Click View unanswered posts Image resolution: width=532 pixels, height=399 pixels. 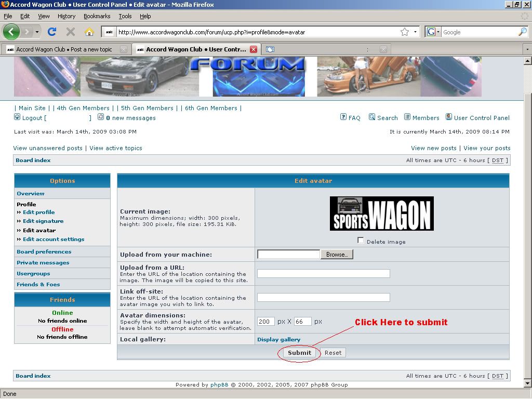(48, 148)
